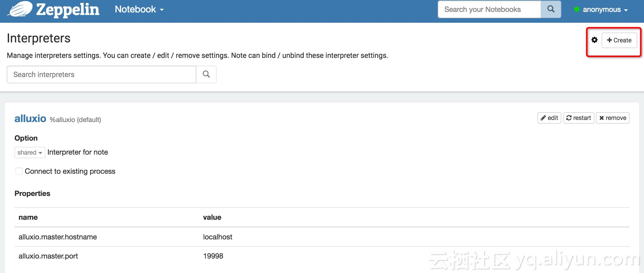Click the Properties section heading
The width and height of the screenshot is (644, 273).
click(x=32, y=193)
